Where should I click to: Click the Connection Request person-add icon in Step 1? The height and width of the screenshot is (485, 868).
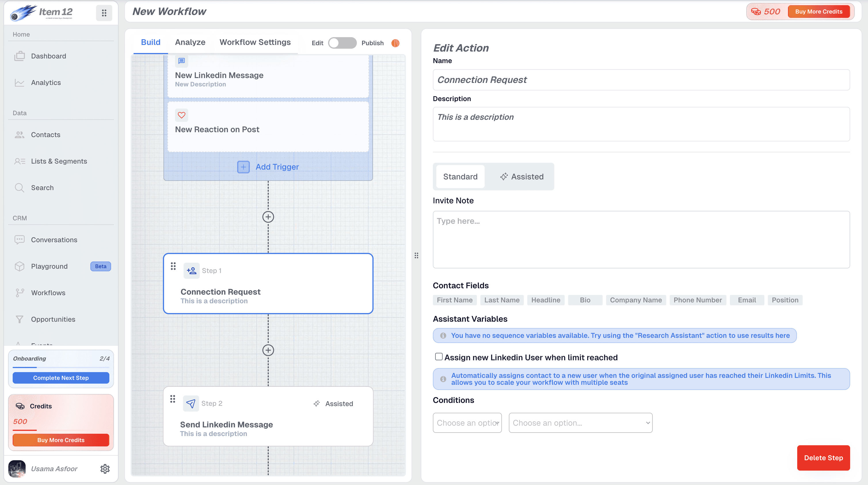(191, 270)
